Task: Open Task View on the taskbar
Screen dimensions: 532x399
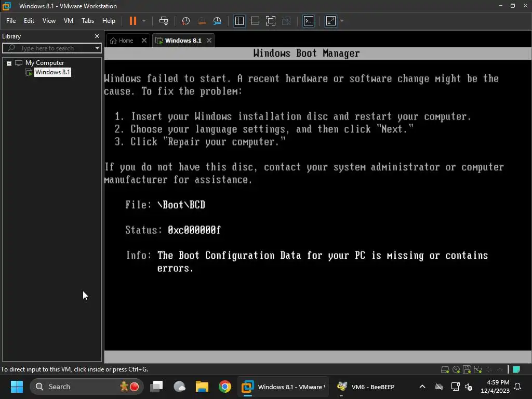Action: pos(156,387)
